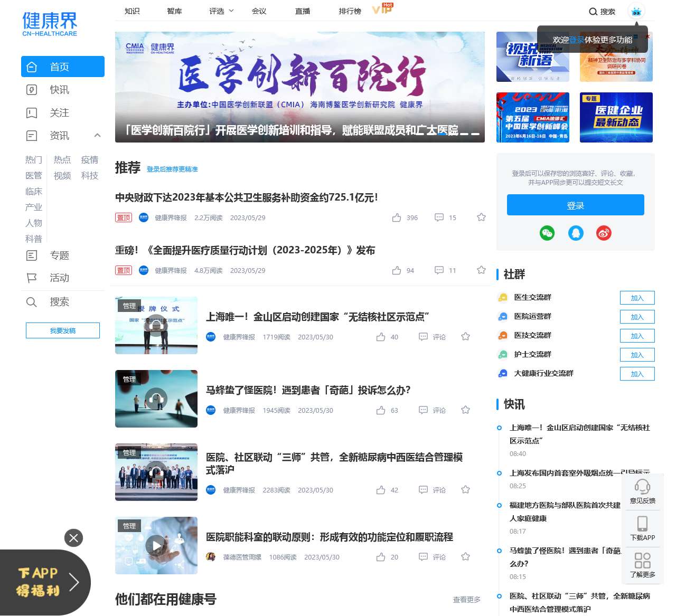The width and height of the screenshot is (676, 616).
Task: Click the 我要发稿 submission button
Action: point(62,330)
